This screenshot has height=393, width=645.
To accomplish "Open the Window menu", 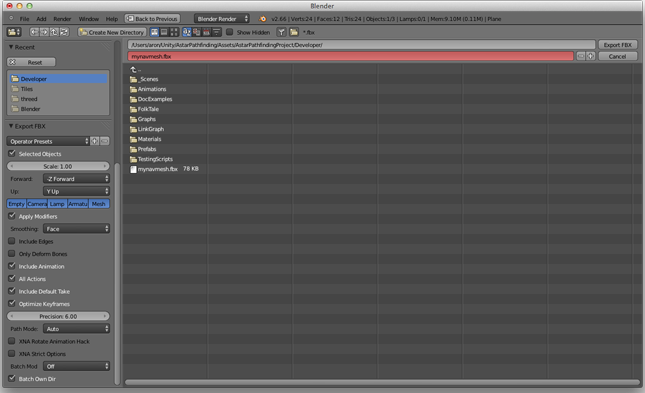I will (x=89, y=19).
